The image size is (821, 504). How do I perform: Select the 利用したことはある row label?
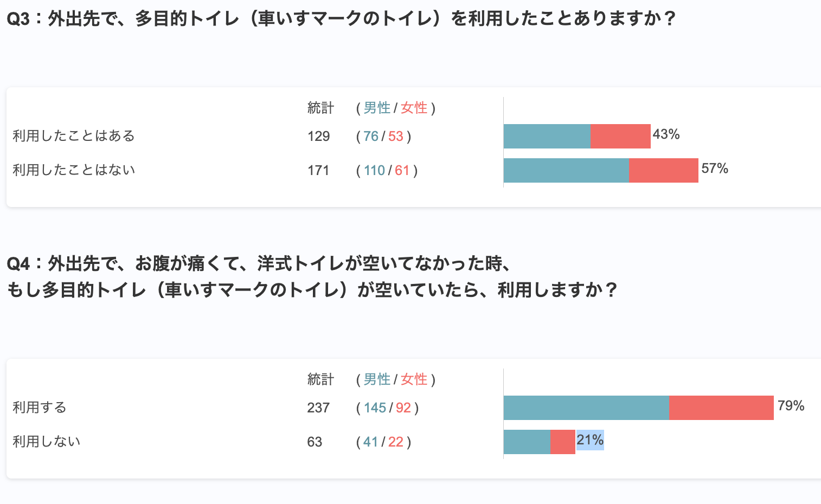(x=74, y=136)
